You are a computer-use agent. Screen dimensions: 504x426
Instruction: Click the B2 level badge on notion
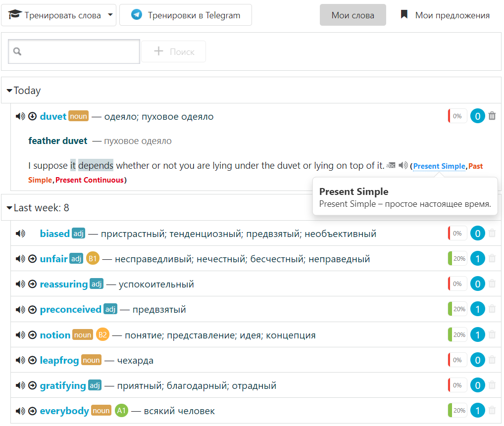click(x=102, y=335)
